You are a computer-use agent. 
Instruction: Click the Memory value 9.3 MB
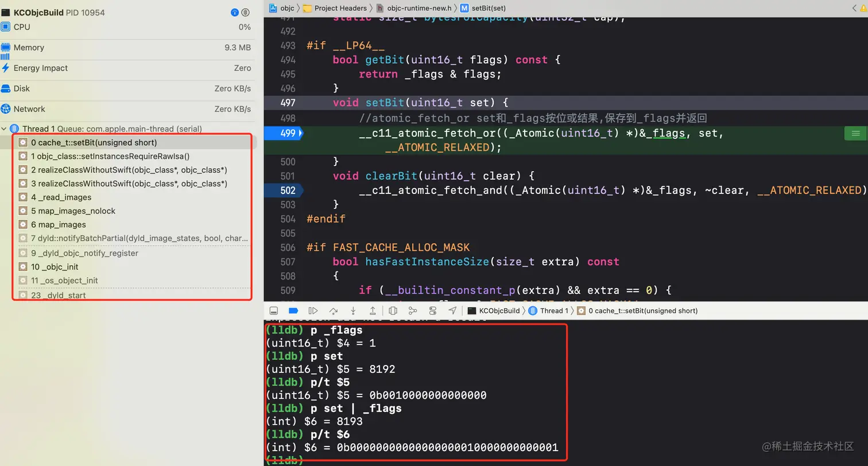pos(238,48)
